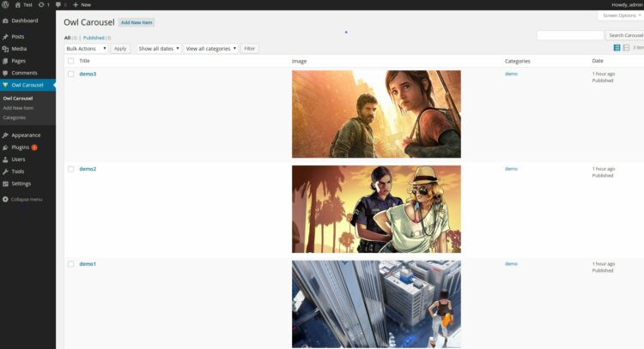Click the Add New Item button
The height and width of the screenshot is (349, 644).
pyautogui.click(x=137, y=22)
